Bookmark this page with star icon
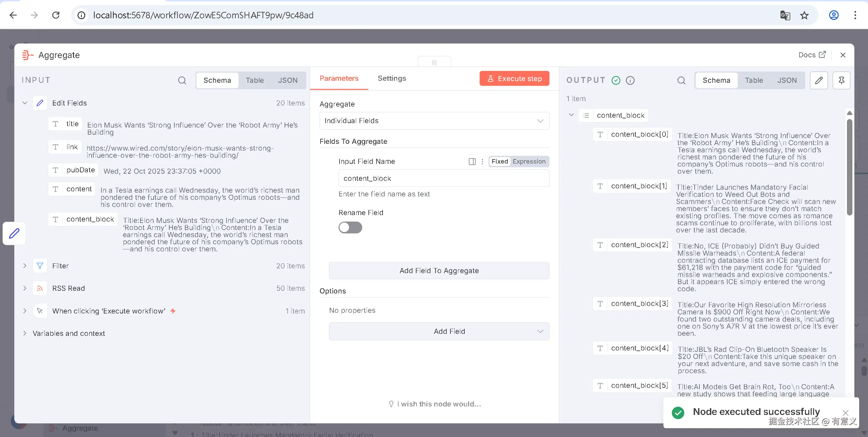868x437 pixels. (x=804, y=15)
